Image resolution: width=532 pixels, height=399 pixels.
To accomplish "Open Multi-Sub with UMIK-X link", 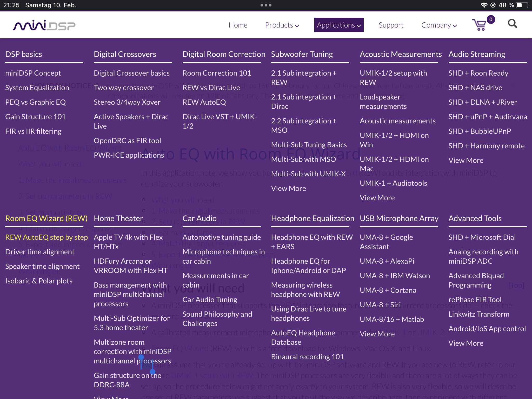I will (x=308, y=174).
